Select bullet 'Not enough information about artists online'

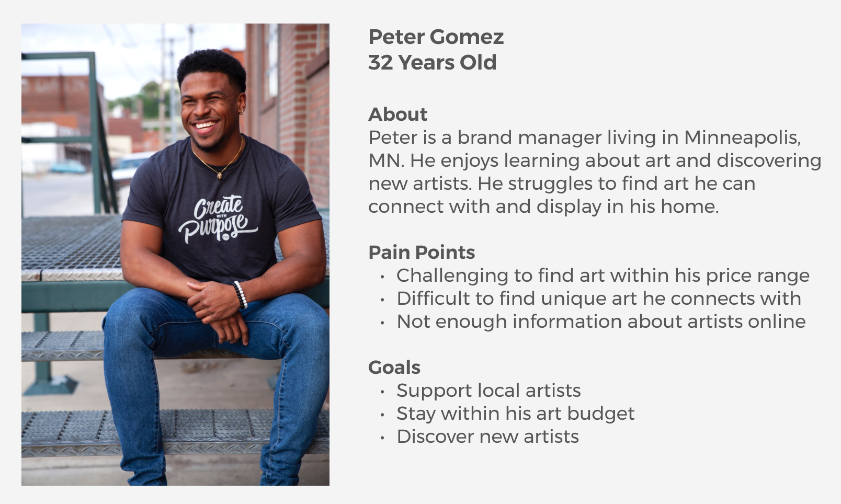point(601,322)
